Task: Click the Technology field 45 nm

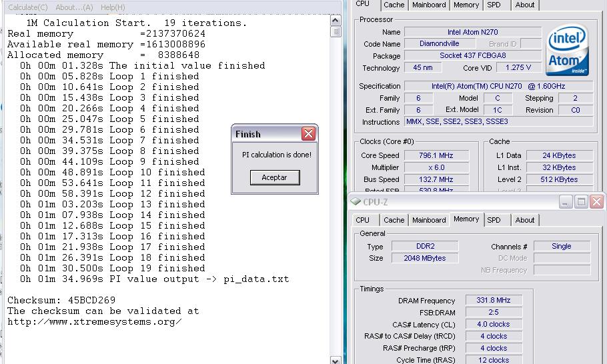Action: (423, 68)
